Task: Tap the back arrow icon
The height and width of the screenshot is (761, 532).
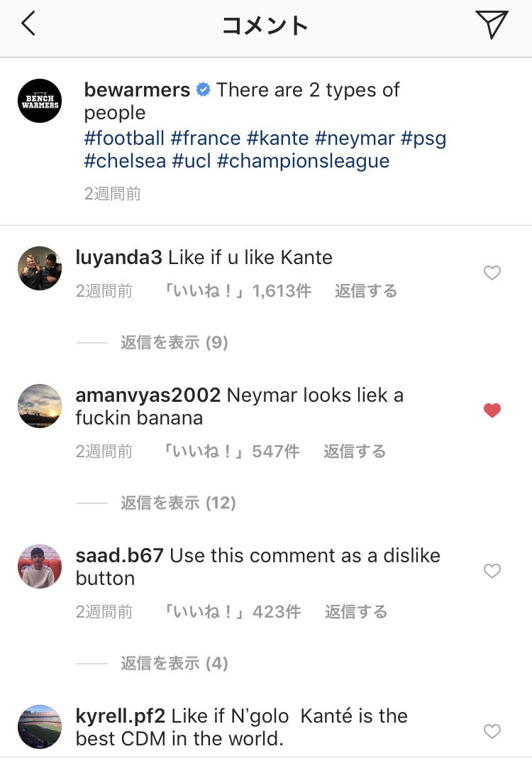Action: click(28, 24)
